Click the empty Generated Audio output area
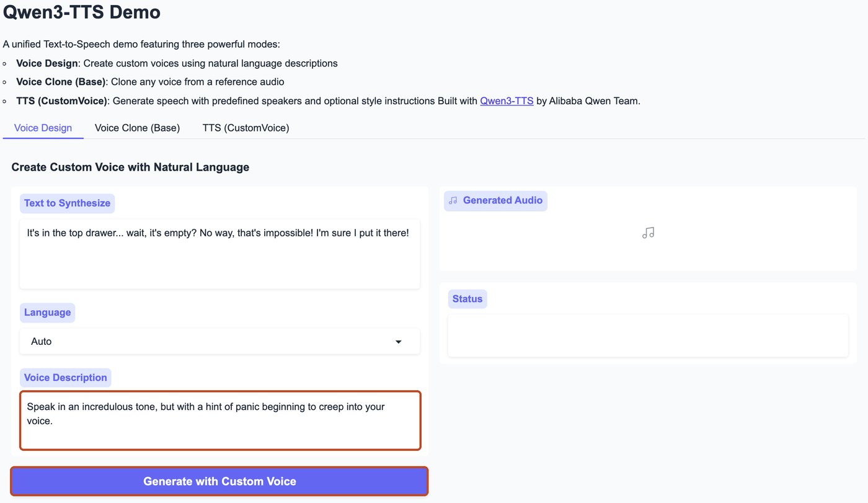The width and height of the screenshot is (868, 503). click(x=648, y=240)
